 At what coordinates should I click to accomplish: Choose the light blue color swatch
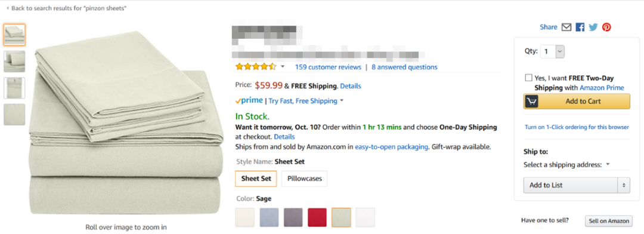tap(269, 217)
